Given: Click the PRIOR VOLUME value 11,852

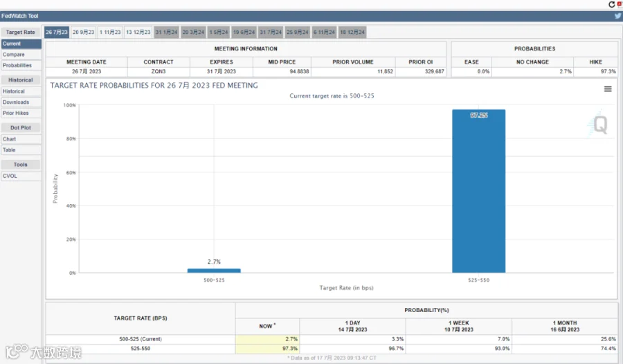Looking at the screenshot, I should click(353, 71).
